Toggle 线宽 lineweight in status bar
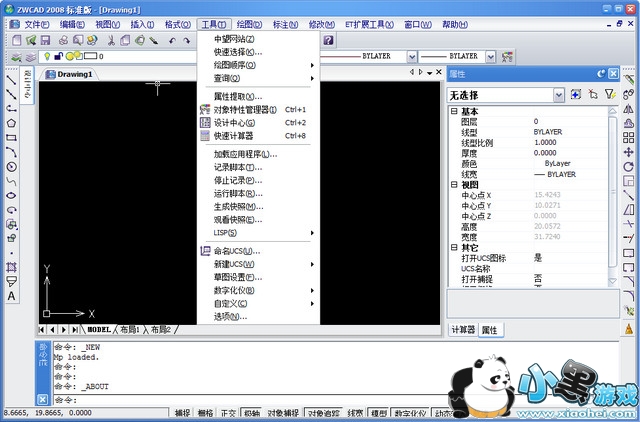This screenshot has height=422, width=640. tap(355, 413)
